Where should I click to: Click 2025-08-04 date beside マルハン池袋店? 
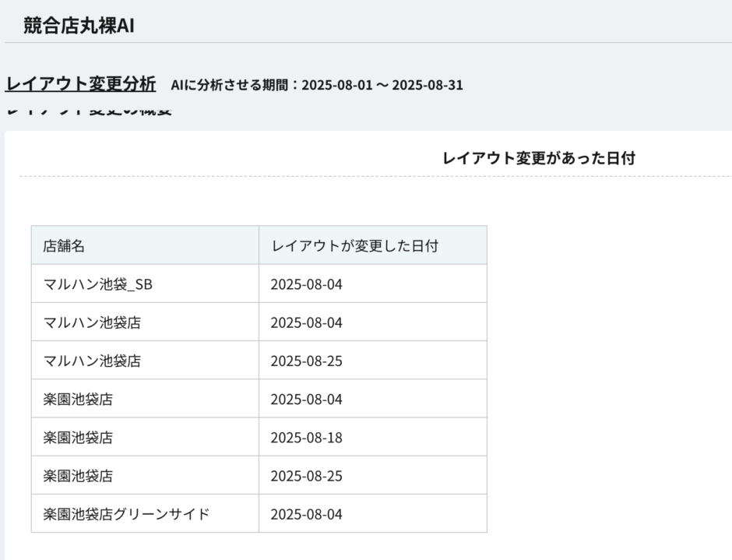(306, 322)
